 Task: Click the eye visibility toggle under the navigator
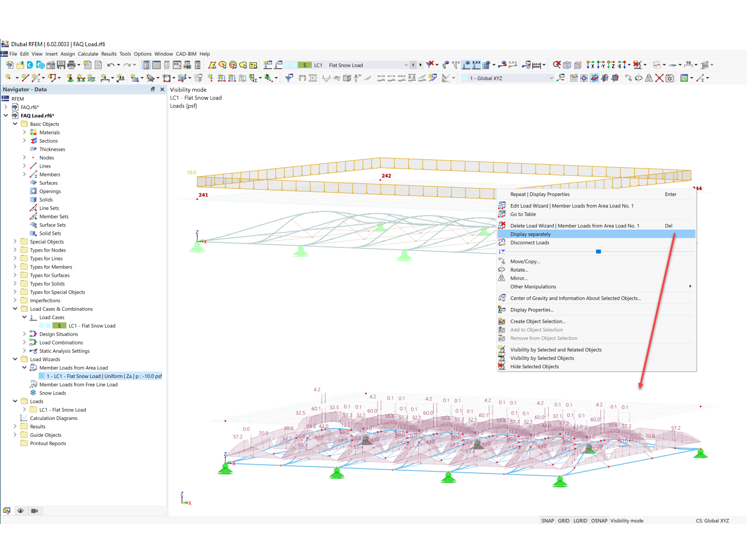coord(21,511)
